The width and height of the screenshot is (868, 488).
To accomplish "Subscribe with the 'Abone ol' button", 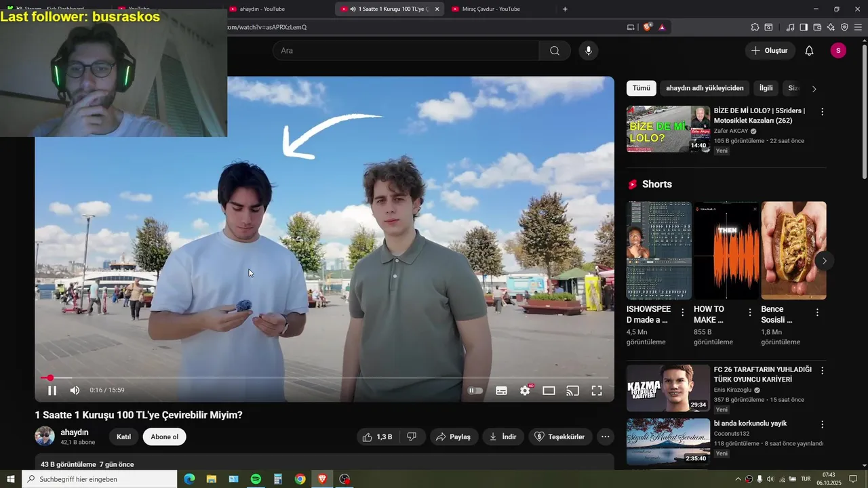I will 165,437.
